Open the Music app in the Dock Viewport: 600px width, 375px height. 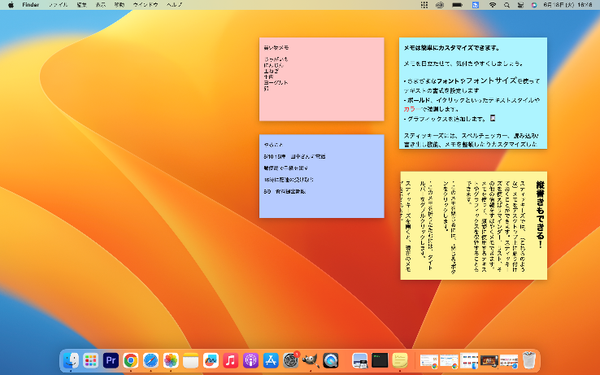pos(230,360)
